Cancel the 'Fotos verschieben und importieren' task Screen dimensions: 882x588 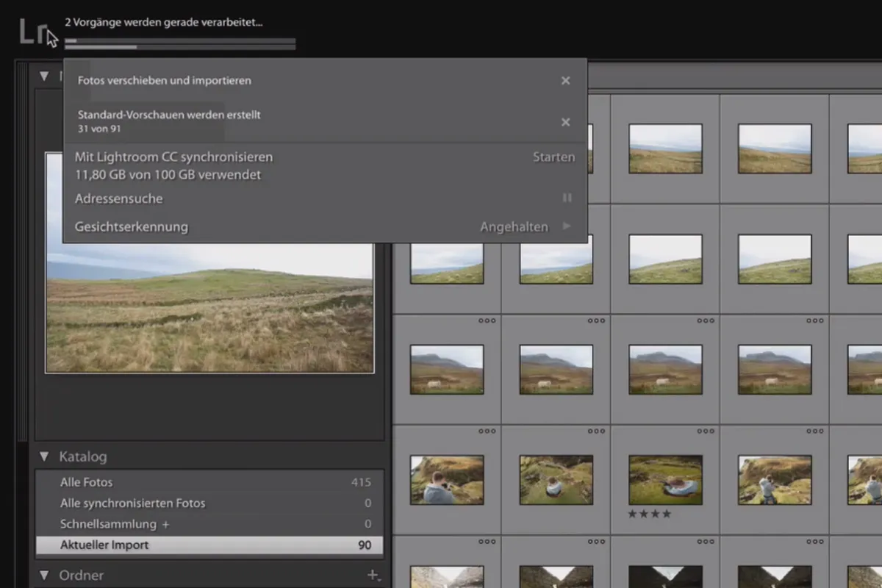565,81
